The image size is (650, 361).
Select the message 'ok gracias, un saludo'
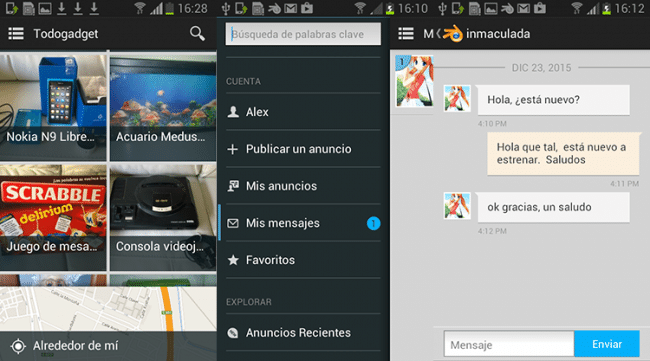(553, 207)
